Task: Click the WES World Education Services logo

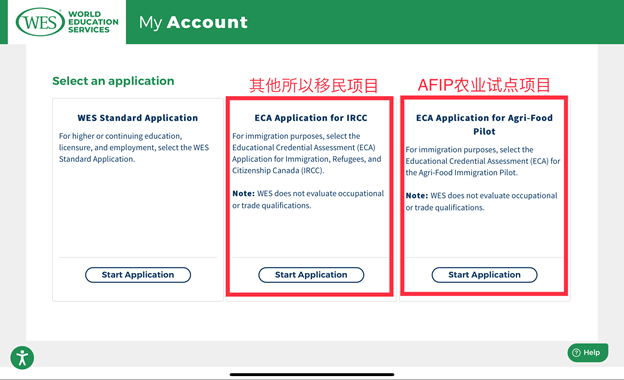Action: (x=67, y=21)
